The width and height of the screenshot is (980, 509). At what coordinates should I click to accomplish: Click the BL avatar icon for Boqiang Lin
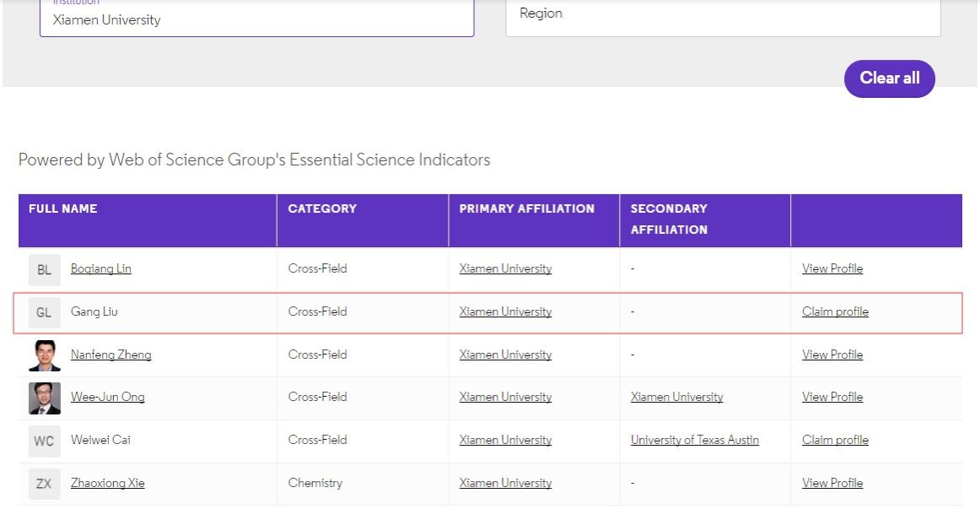(x=44, y=270)
